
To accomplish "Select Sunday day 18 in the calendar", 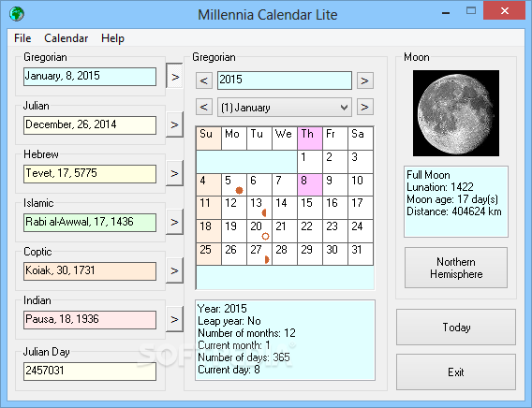I will point(209,231).
